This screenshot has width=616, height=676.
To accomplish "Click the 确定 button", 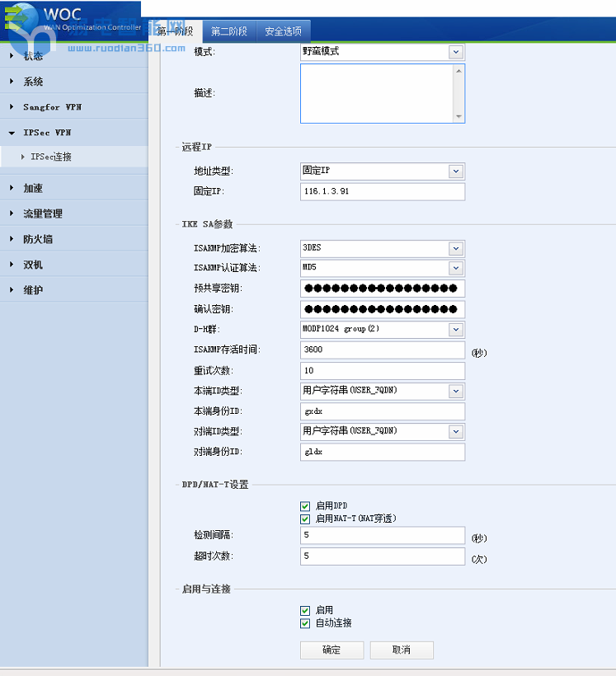I will click(332, 650).
